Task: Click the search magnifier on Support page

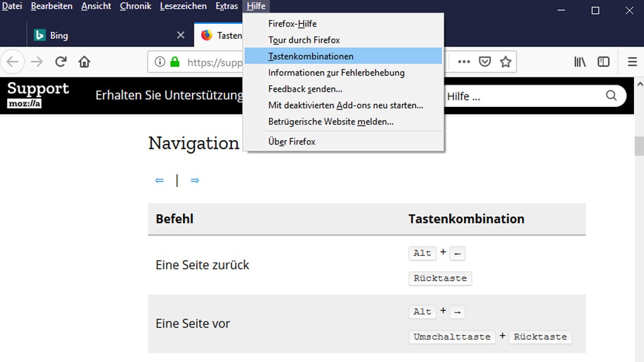Action: (x=611, y=96)
